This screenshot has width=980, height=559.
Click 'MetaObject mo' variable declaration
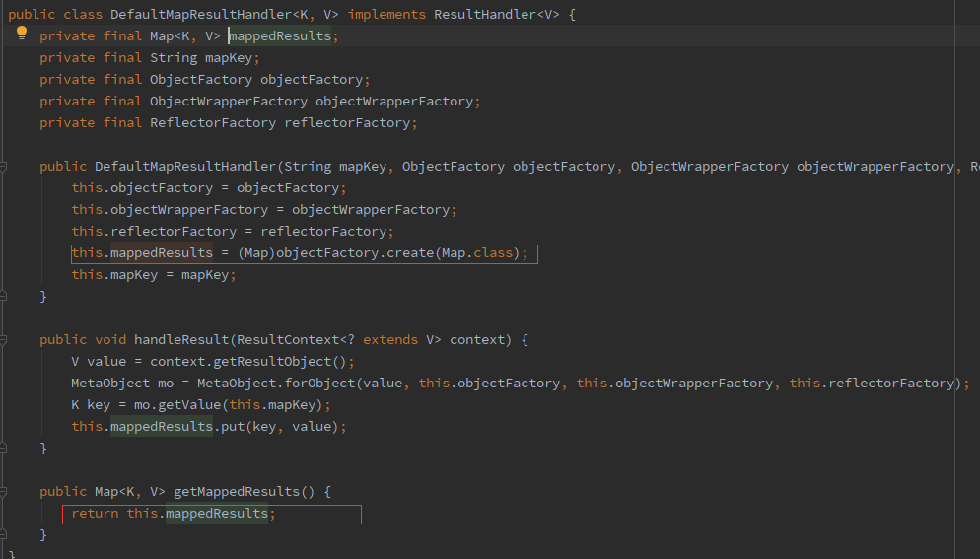tap(122, 384)
